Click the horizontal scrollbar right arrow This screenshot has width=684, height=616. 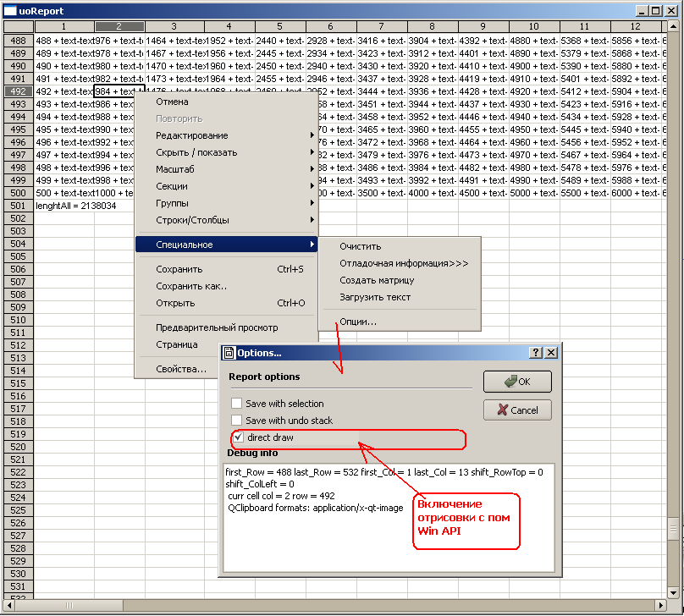pos(660,606)
